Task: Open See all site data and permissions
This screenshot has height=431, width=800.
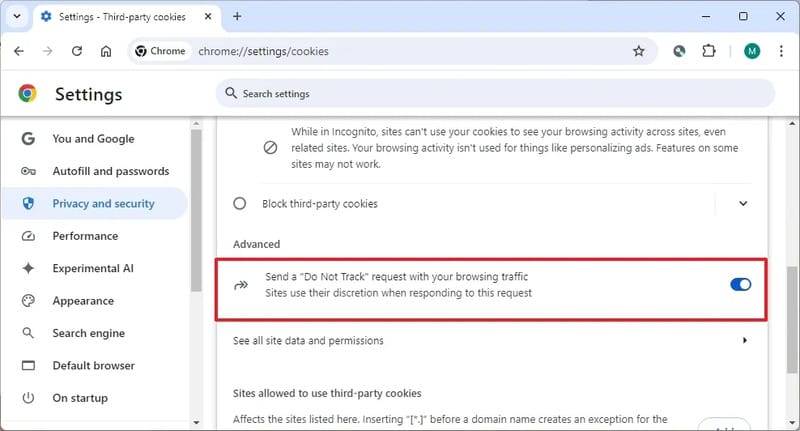Action: [492, 340]
